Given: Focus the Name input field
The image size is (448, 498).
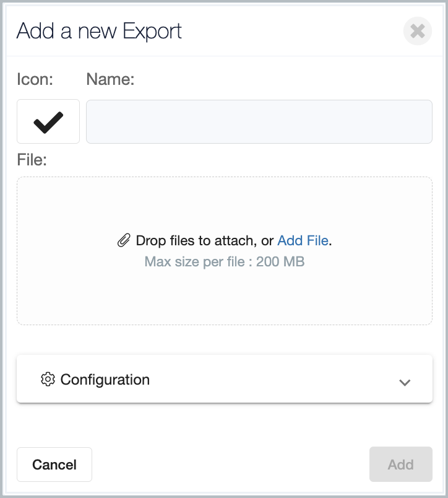Looking at the screenshot, I should (259, 121).
